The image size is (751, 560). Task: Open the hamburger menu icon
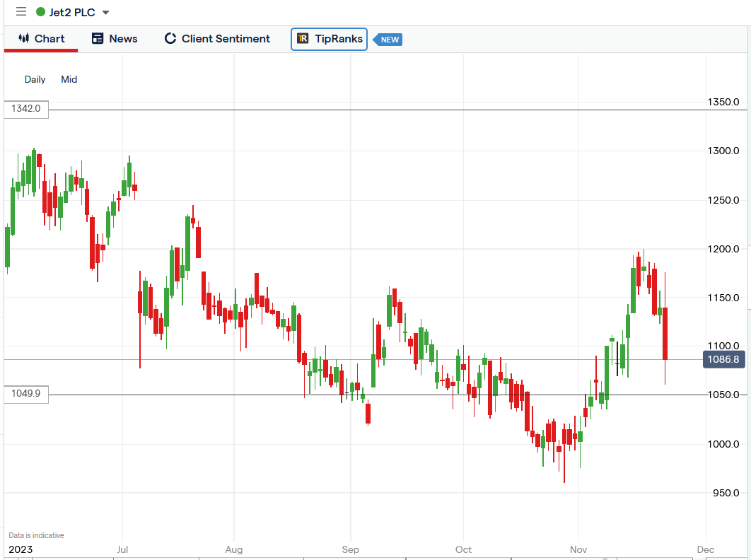click(21, 11)
